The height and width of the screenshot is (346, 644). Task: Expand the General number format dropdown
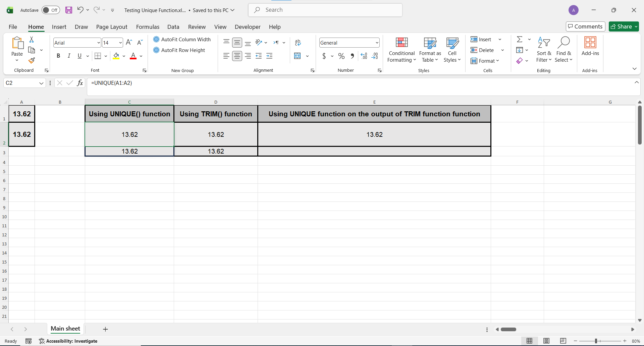pyautogui.click(x=377, y=43)
